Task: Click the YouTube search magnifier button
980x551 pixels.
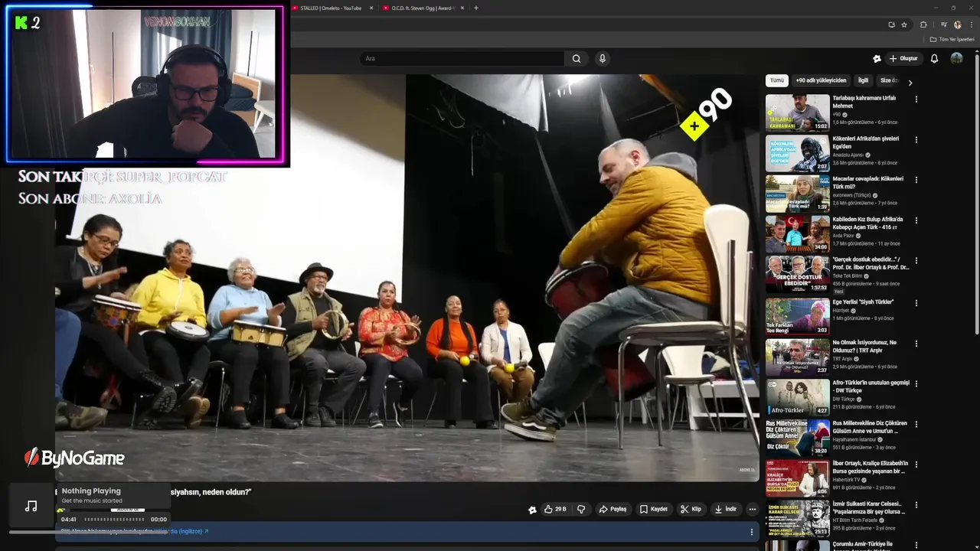Action: click(577, 59)
